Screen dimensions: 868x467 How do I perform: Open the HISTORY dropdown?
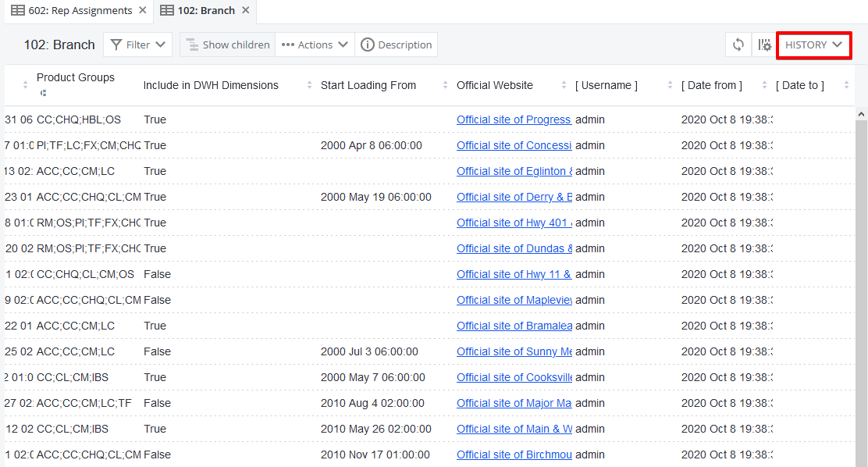click(813, 45)
